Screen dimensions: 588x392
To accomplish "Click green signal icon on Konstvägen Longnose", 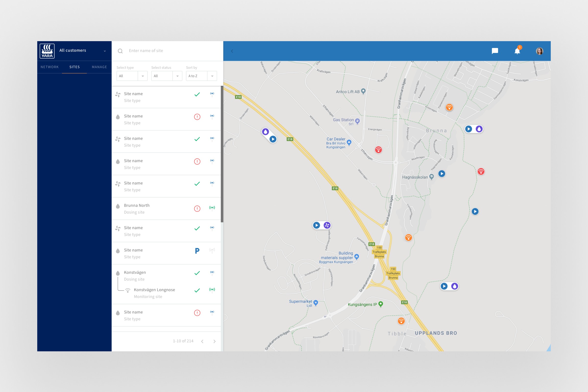I will [x=212, y=290].
